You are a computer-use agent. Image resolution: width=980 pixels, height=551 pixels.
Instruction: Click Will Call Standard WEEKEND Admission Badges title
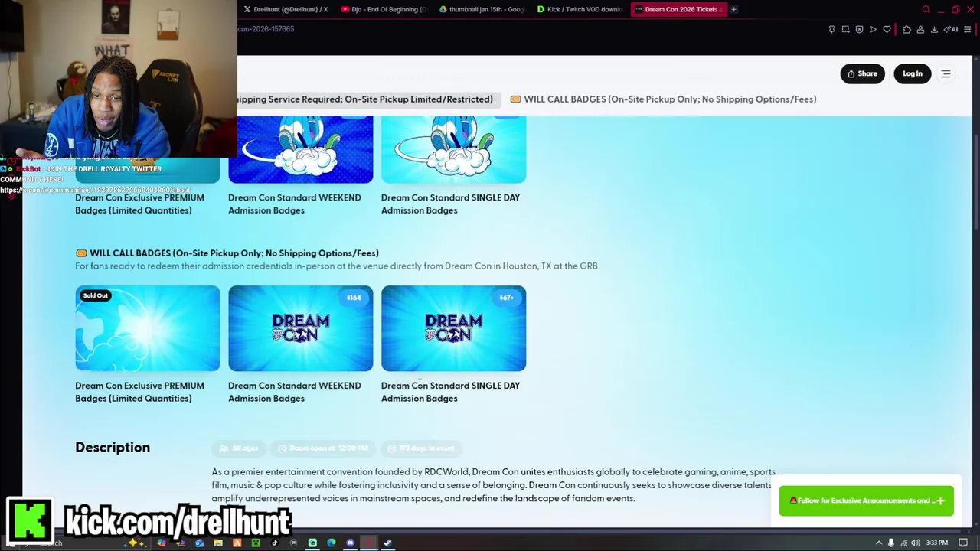click(x=294, y=392)
